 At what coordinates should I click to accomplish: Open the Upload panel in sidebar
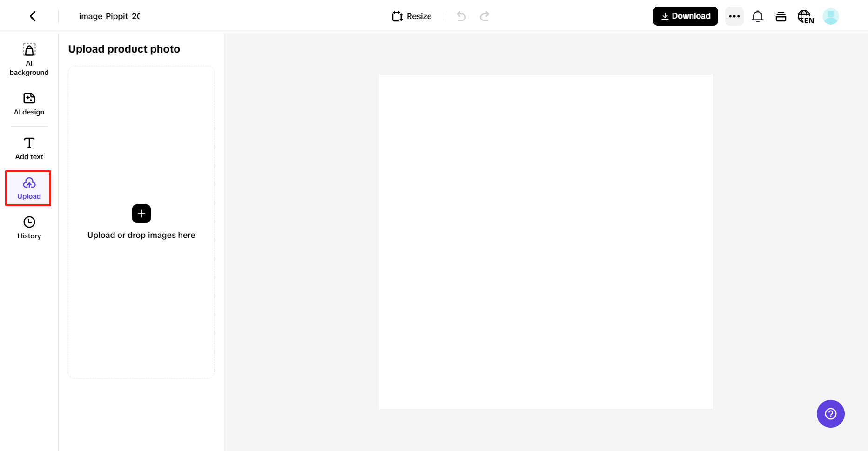pos(29,188)
